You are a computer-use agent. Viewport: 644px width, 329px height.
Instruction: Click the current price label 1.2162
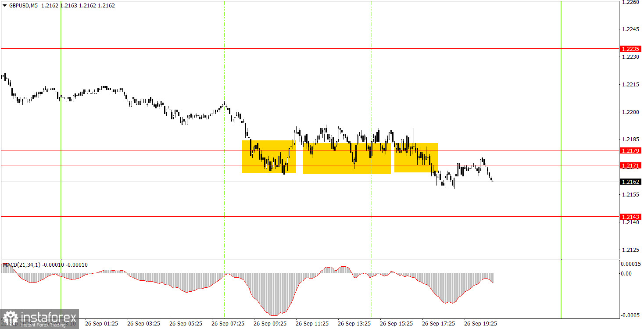(x=630, y=182)
